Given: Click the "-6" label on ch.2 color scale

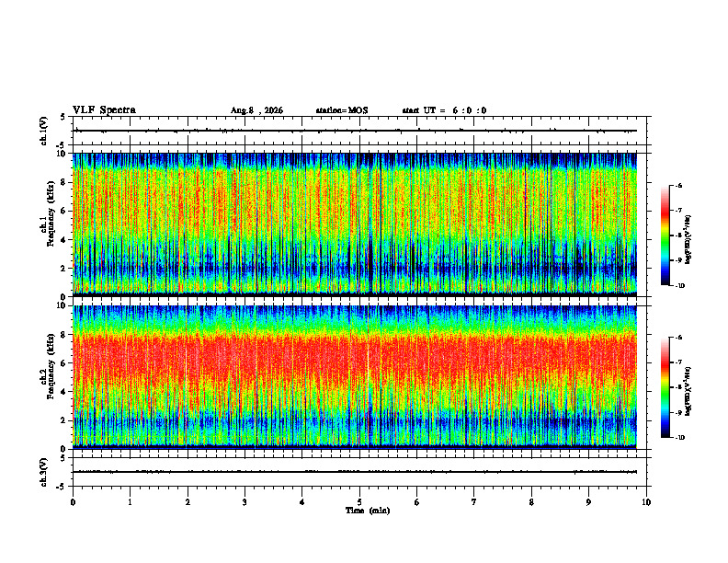Looking at the screenshot, I should [x=678, y=338].
